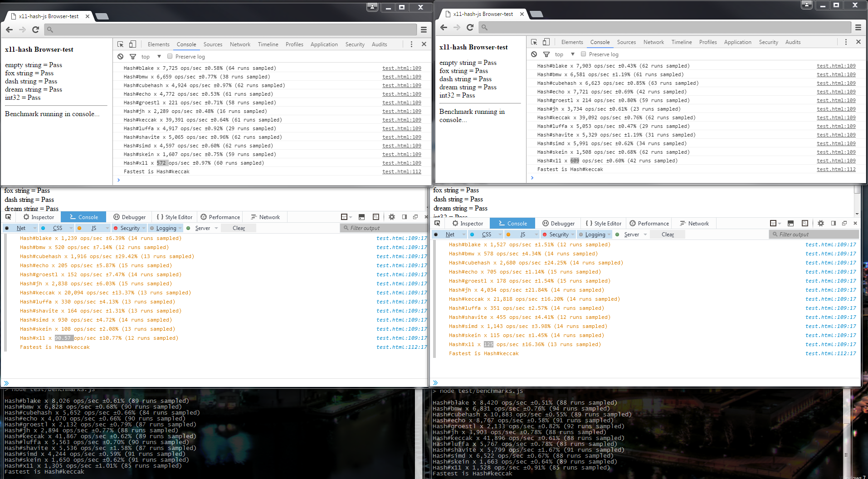868x479 pixels.
Task: Expand Security filter arrow in right Firefox console
Action: [x=573, y=235]
